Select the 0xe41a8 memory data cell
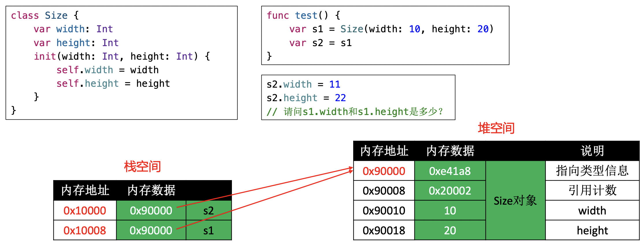The image size is (644, 245). (x=450, y=171)
